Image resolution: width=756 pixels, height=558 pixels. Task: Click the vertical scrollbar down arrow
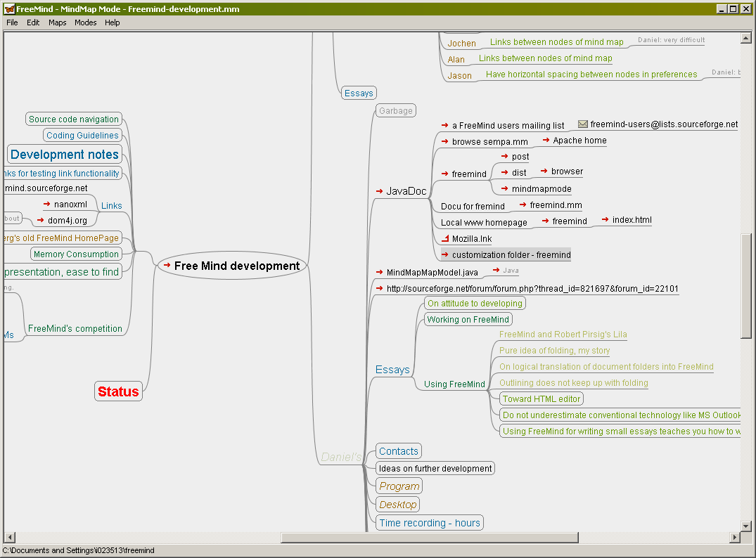(746, 526)
